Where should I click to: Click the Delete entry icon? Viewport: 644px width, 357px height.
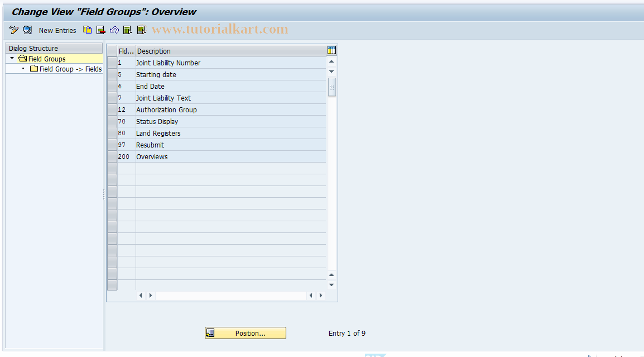click(x=100, y=30)
